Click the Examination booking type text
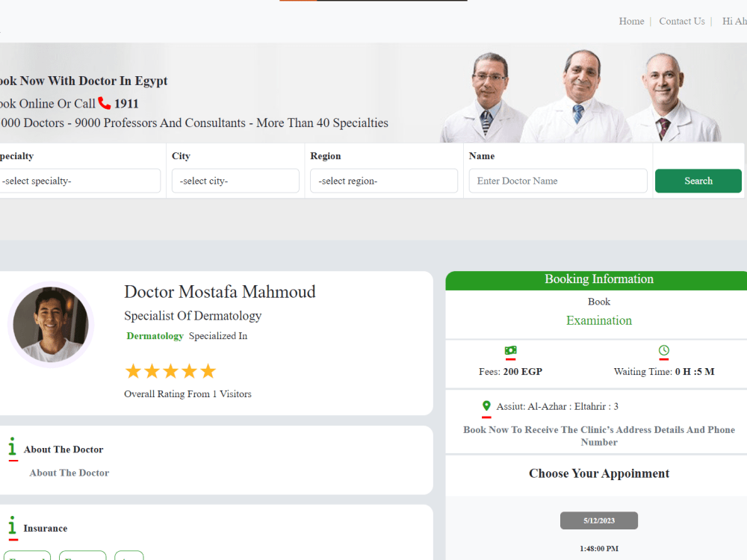Screen dimensions: 747x560 (x=599, y=320)
